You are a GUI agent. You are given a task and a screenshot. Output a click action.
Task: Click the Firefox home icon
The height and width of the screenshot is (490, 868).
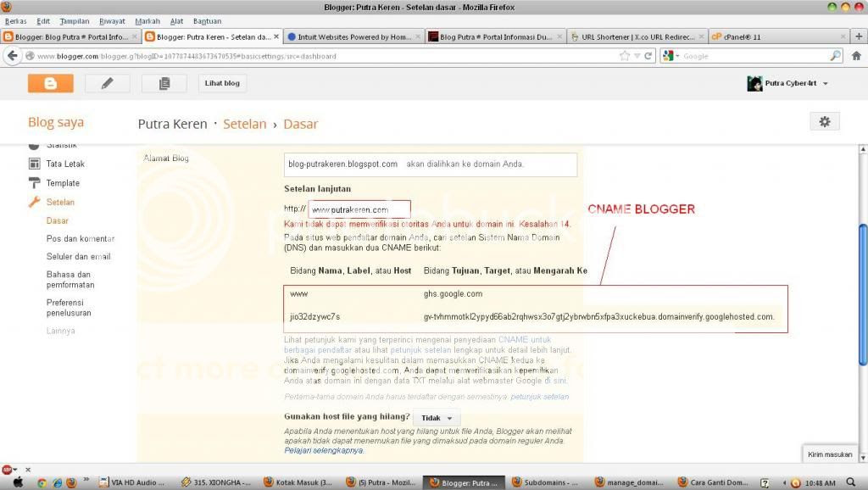tap(856, 56)
